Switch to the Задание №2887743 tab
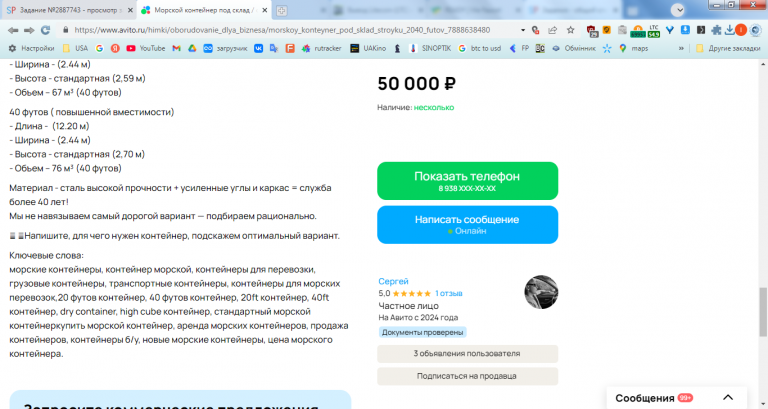768x409 pixels. pyautogui.click(x=68, y=10)
